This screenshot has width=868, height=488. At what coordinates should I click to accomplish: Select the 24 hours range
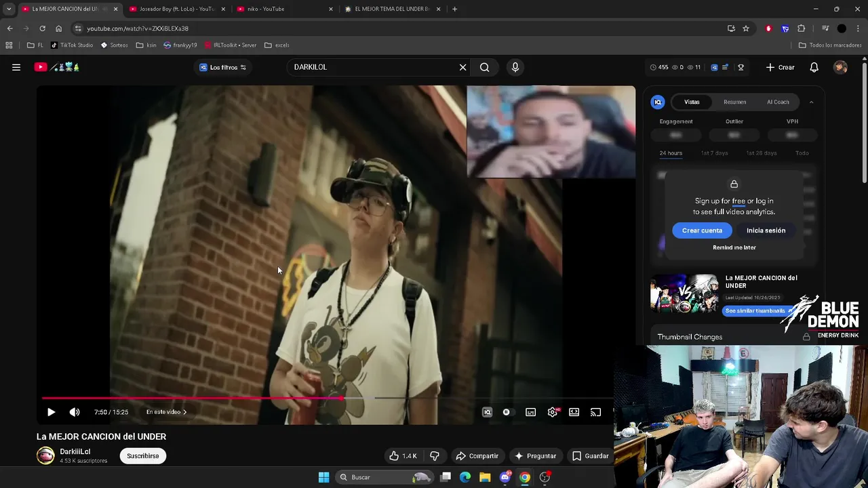click(671, 153)
